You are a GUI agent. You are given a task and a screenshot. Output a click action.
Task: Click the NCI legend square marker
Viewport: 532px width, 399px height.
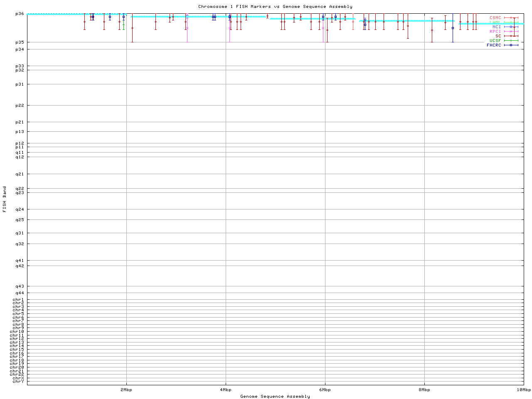pos(511,27)
